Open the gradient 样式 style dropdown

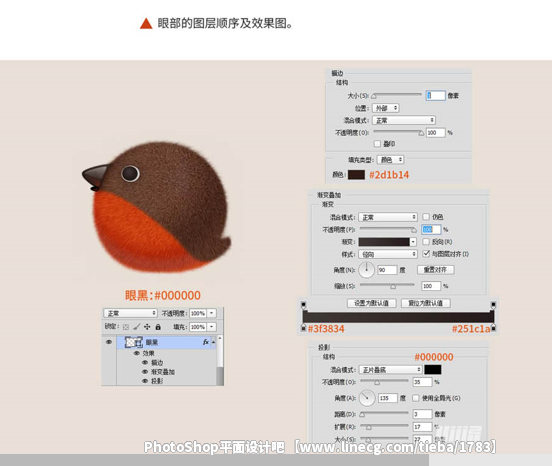click(x=388, y=254)
